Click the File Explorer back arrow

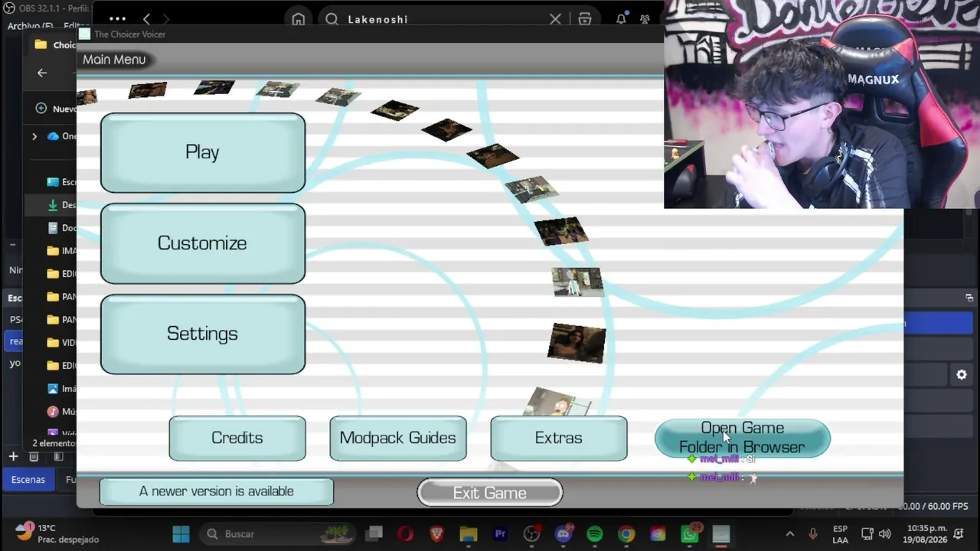point(42,73)
